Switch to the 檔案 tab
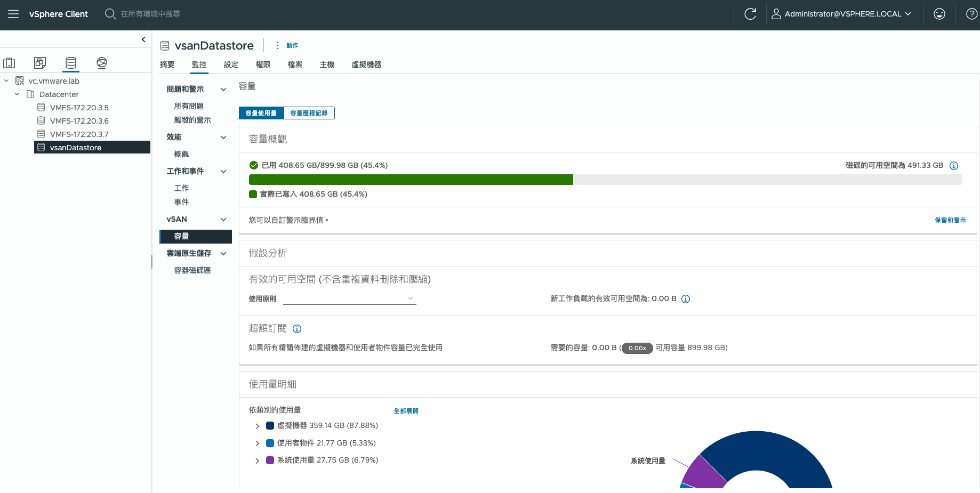Image resolution: width=980 pixels, height=493 pixels. [295, 64]
